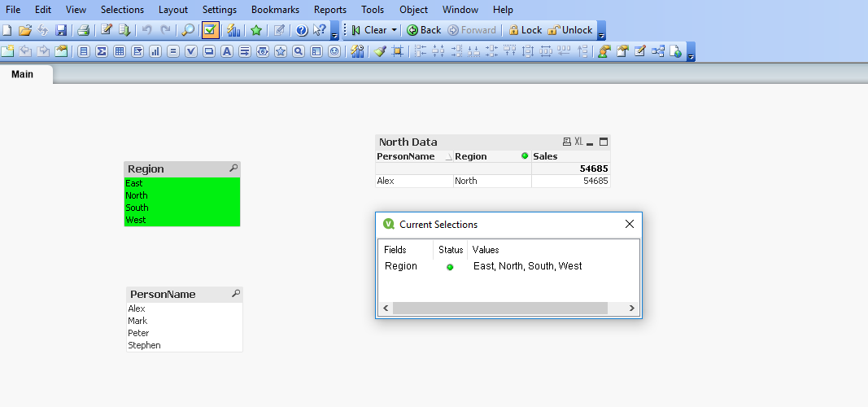Image resolution: width=868 pixels, height=407 pixels.
Task: Open the Bookmarks menu
Action: pos(275,10)
